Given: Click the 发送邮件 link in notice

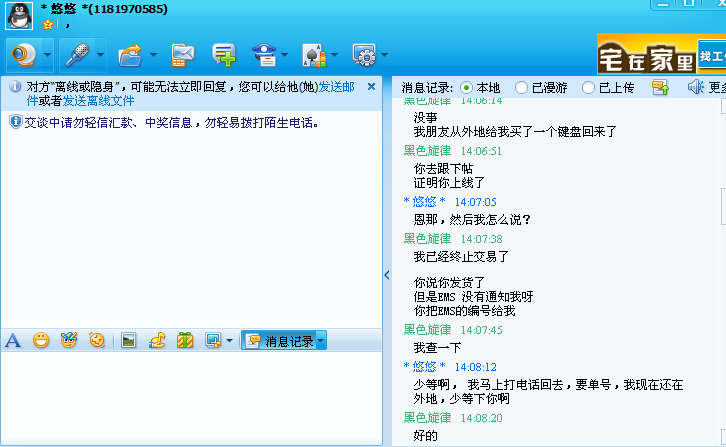Looking at the screenshot, I should click(x=191, y=94).
